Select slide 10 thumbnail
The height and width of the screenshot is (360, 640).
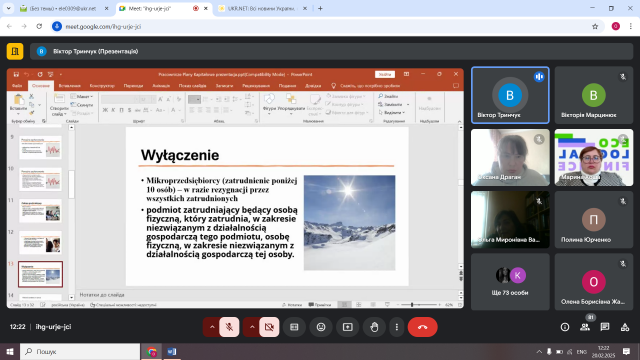pos(40,179)
